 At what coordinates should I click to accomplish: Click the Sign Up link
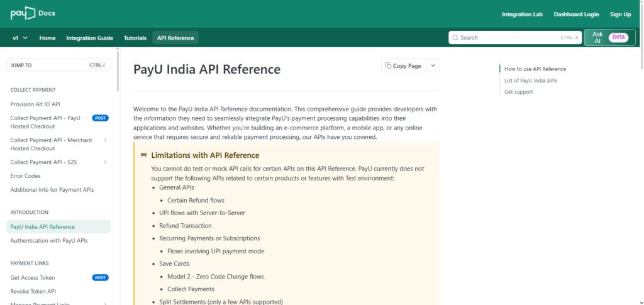pyautogui.click(x=620, y=14)
